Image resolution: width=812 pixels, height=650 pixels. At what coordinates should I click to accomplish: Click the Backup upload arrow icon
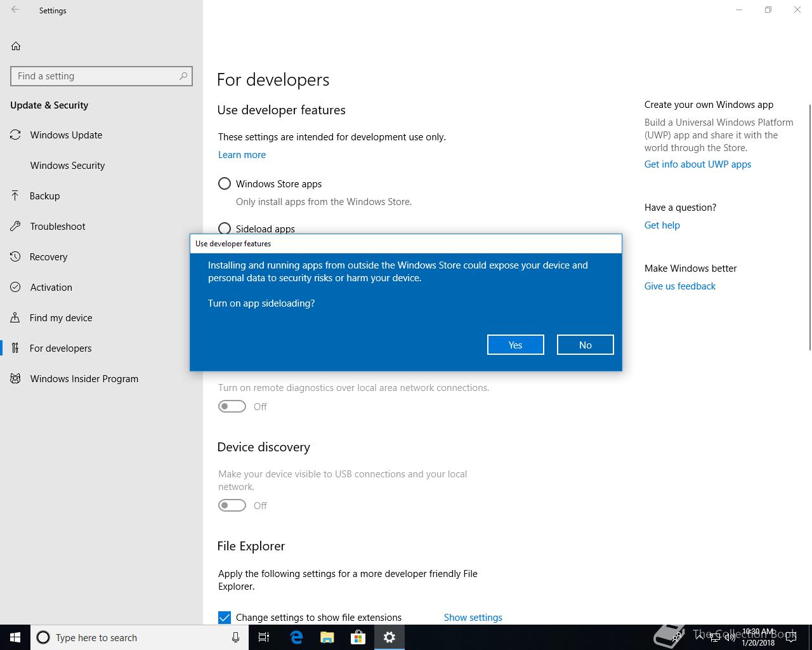pos(15,196)
